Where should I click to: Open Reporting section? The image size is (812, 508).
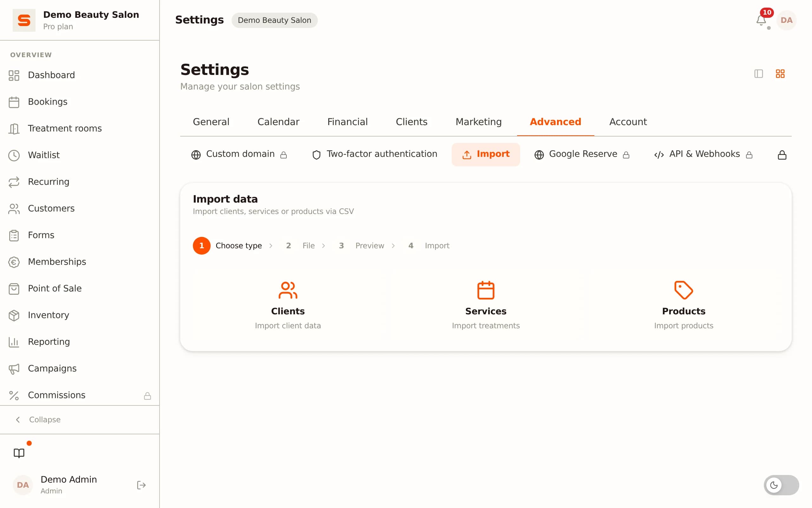tap(80, 342)
